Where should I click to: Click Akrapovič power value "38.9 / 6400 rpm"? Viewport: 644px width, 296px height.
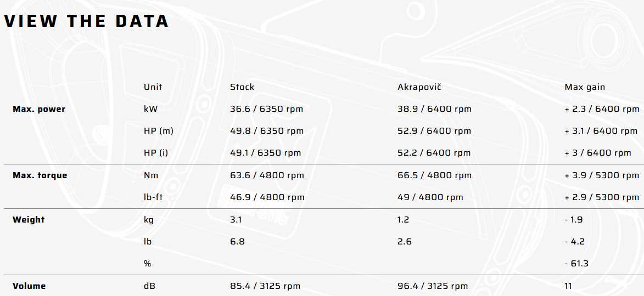434,109
